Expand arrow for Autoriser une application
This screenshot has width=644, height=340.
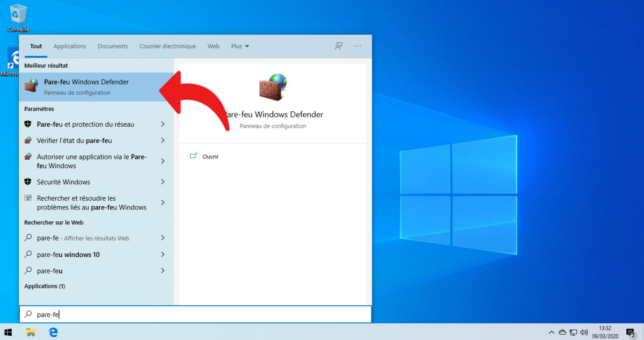pyautogui.click(x=163, y=161)
